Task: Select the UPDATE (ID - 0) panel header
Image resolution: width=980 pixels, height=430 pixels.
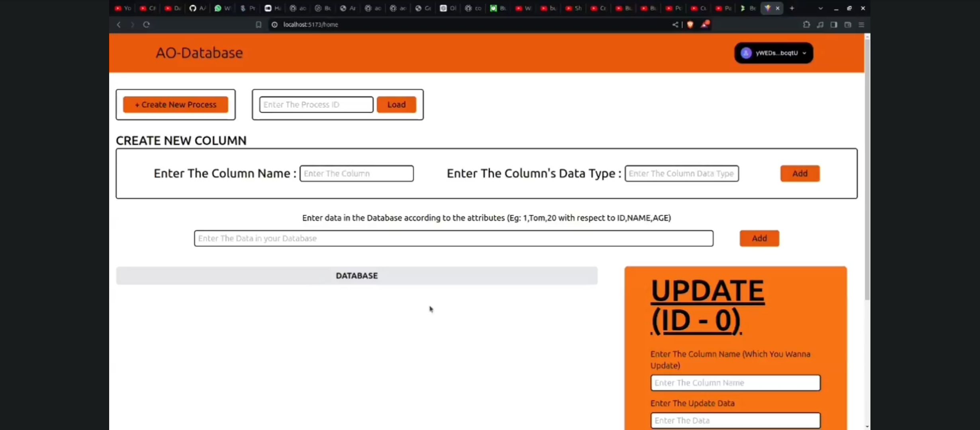Action: click(708, 306)
